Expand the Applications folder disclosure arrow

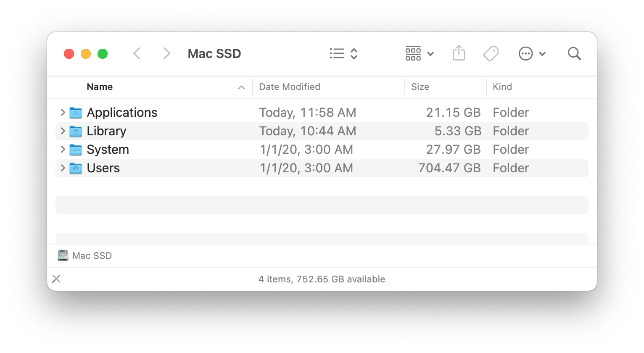(63, 112)
